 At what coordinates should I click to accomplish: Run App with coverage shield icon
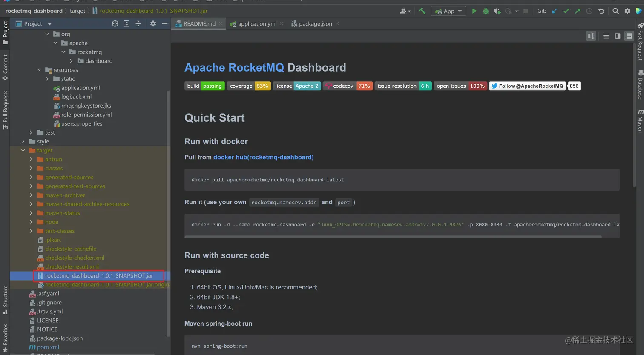[497, 11]
